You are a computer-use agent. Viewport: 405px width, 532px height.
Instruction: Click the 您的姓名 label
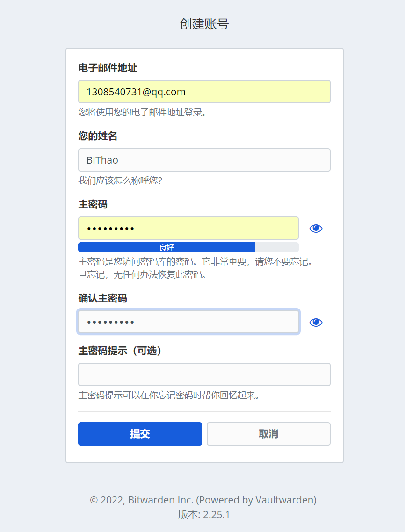[x=98, y=136]
